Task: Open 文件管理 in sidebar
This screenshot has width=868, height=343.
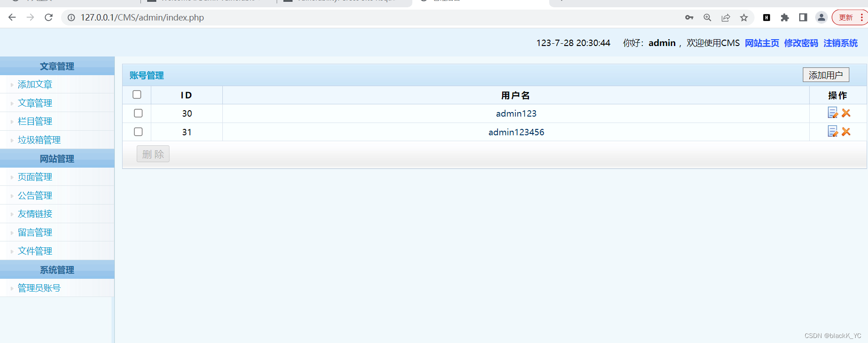Action: pyautogui.click(x=35, y=251)
